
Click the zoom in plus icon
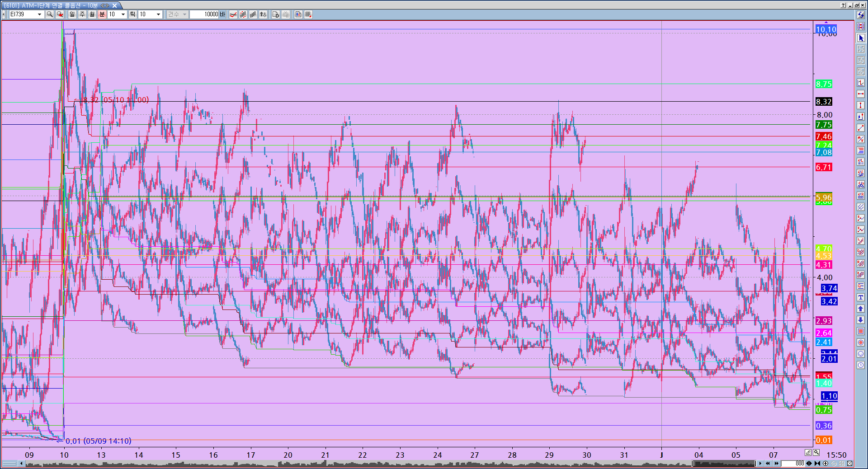click(826, 464)
